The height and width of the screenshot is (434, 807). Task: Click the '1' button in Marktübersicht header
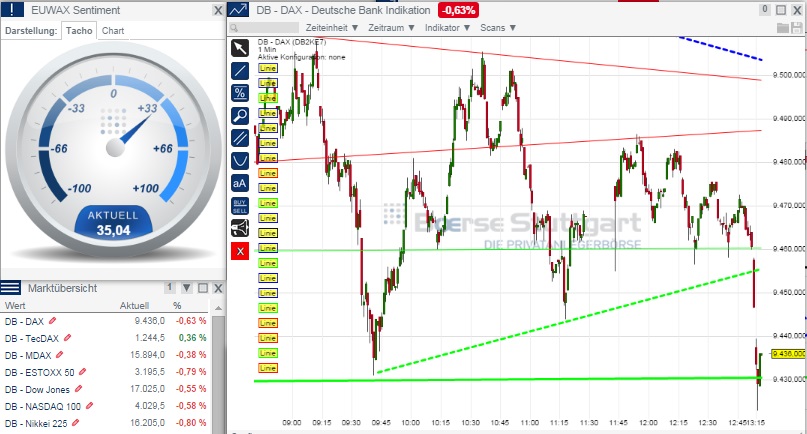pyautogui.click(x=169, y=287)
